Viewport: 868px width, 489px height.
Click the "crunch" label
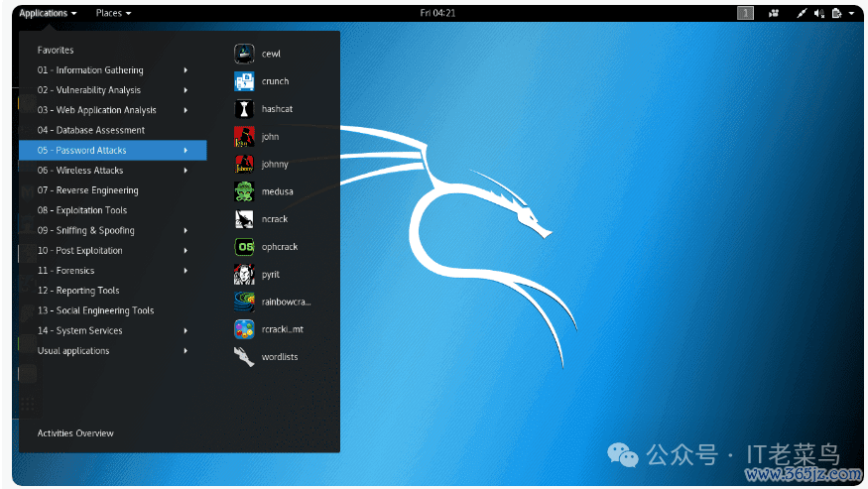coord(275,81)
